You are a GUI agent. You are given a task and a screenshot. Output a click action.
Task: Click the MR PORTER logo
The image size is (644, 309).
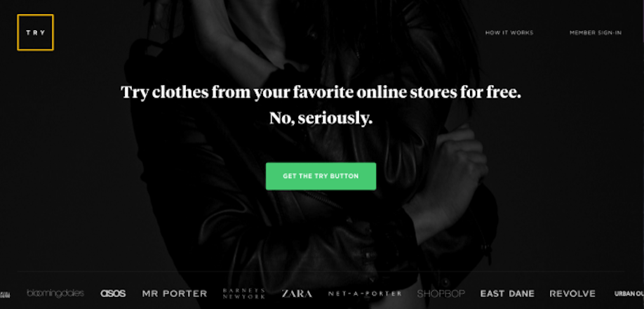point(175,294)
